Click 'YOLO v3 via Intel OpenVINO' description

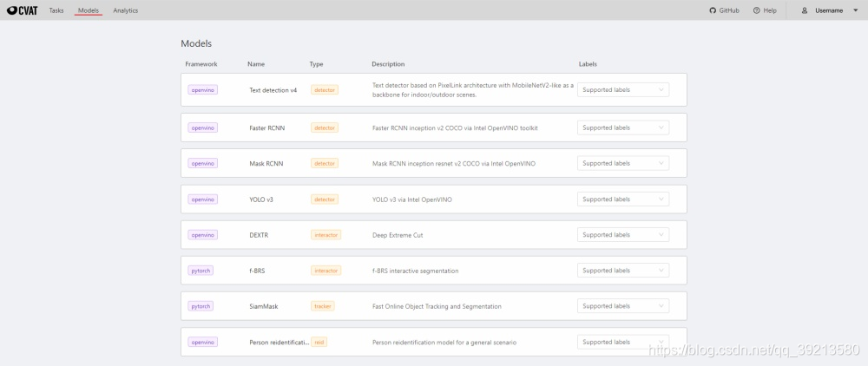pos(411,199)
